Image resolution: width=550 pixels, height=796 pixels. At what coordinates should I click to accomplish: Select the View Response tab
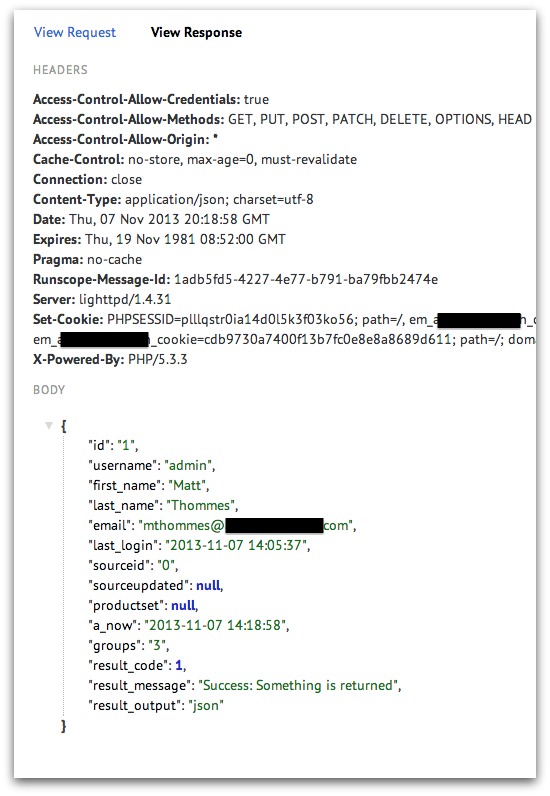tap(196, 32)
